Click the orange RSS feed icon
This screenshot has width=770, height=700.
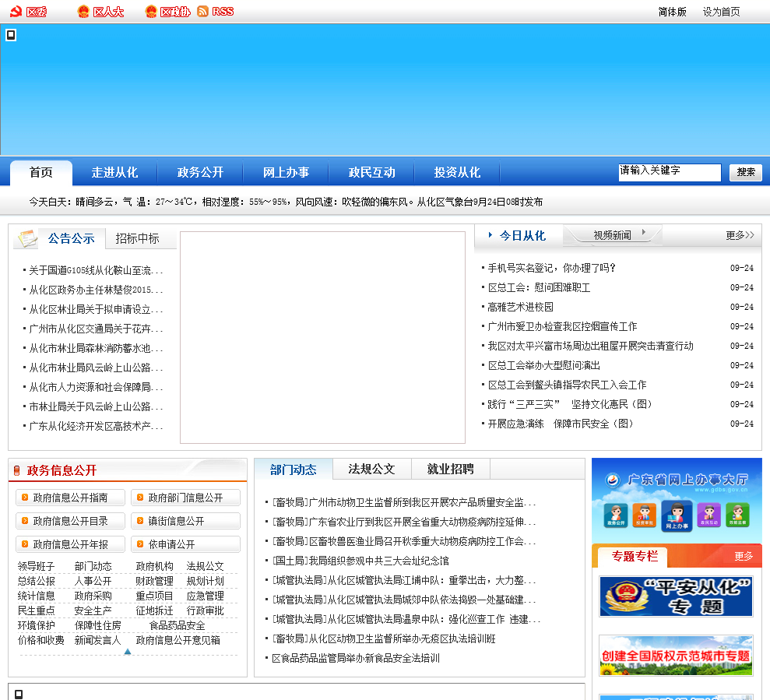point(202,12)
